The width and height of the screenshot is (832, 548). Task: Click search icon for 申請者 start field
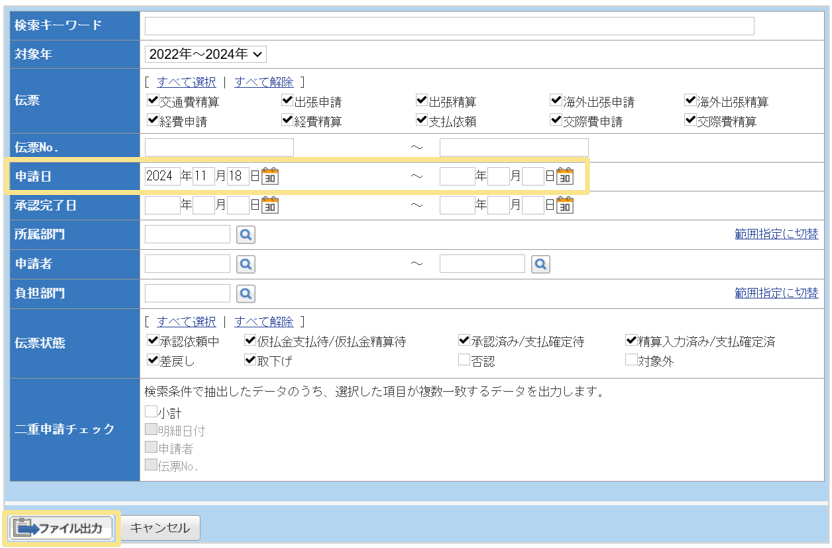coord(245,264)
